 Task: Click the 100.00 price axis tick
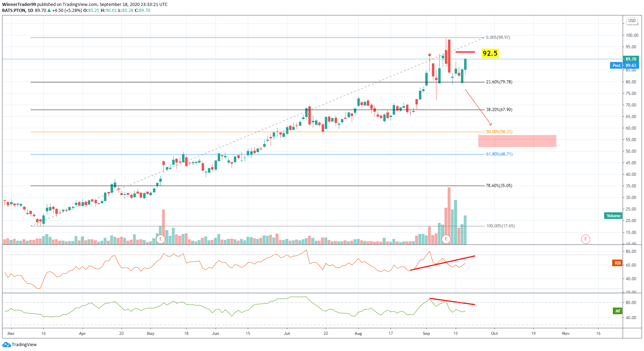point(632,35)
